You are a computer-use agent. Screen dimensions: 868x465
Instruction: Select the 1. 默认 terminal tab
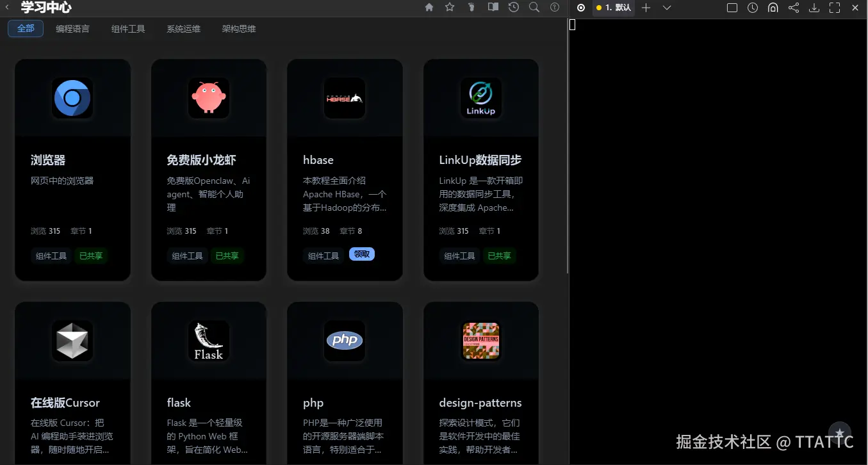pos(614,8)
